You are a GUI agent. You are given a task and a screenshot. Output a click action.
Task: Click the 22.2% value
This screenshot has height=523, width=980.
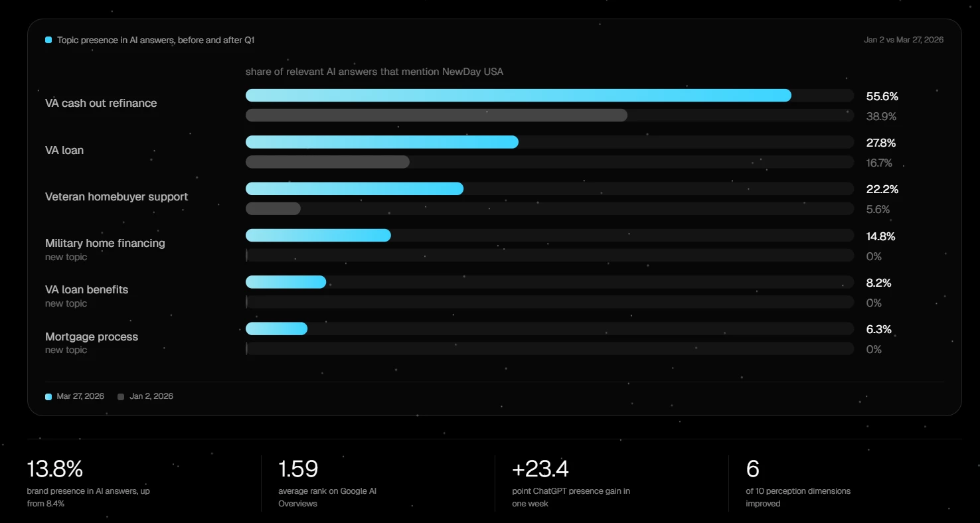[882, 189]
